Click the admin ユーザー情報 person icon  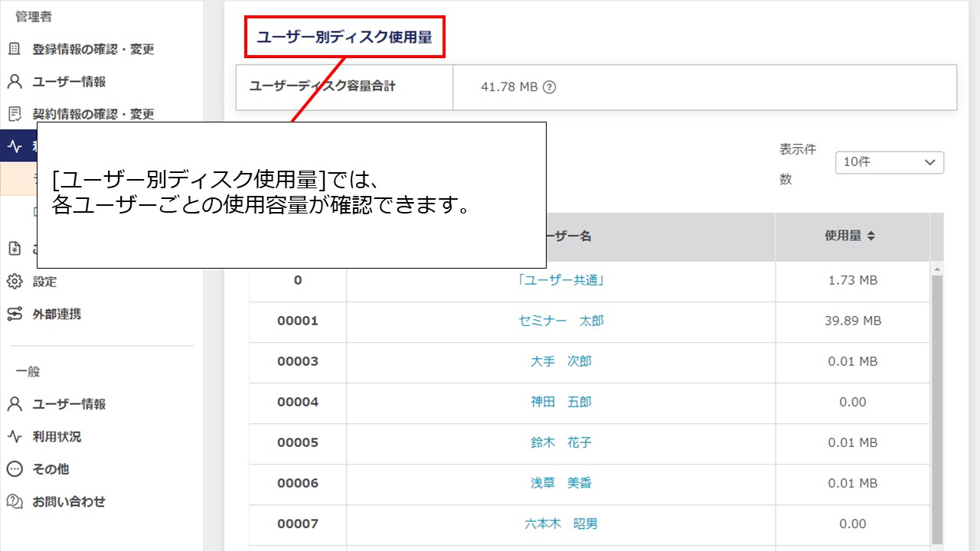pyautogui.click(x=15, y=82)
